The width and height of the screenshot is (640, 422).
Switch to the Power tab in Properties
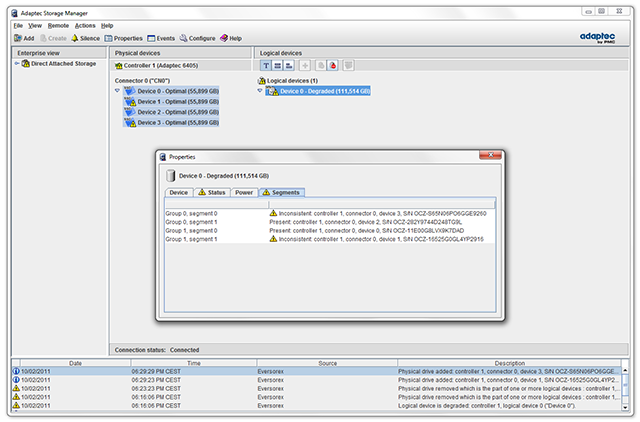coord(244,193)
